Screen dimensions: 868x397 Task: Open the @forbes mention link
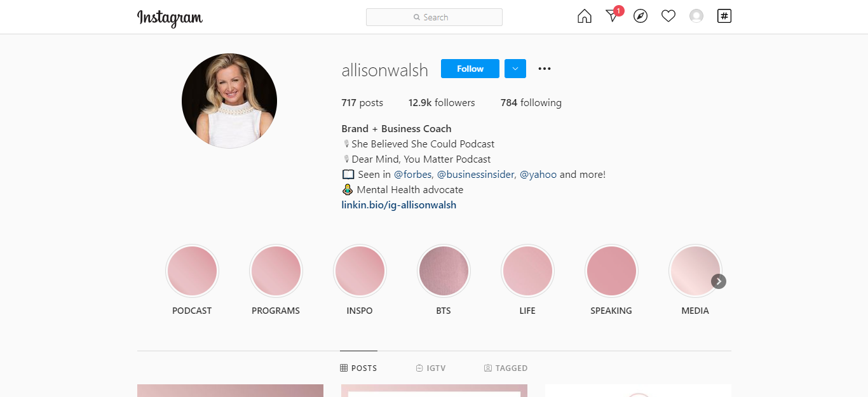coord(412,174)
